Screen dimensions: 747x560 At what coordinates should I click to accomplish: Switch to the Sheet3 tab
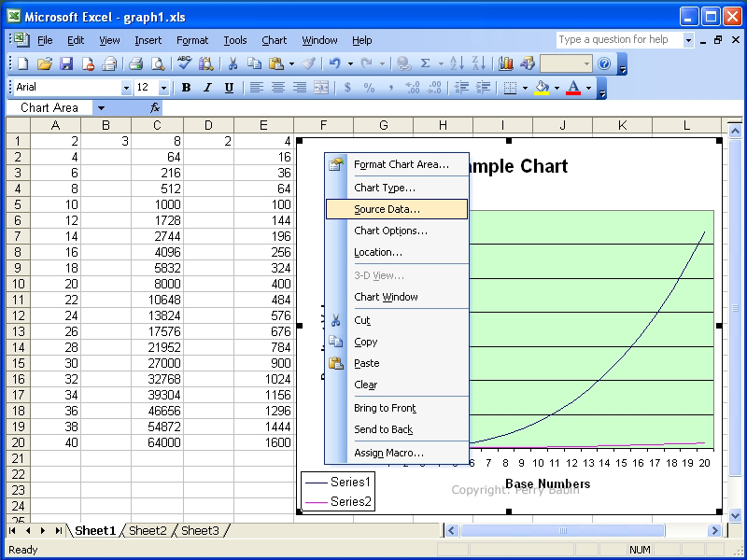[x=200, y=530]
